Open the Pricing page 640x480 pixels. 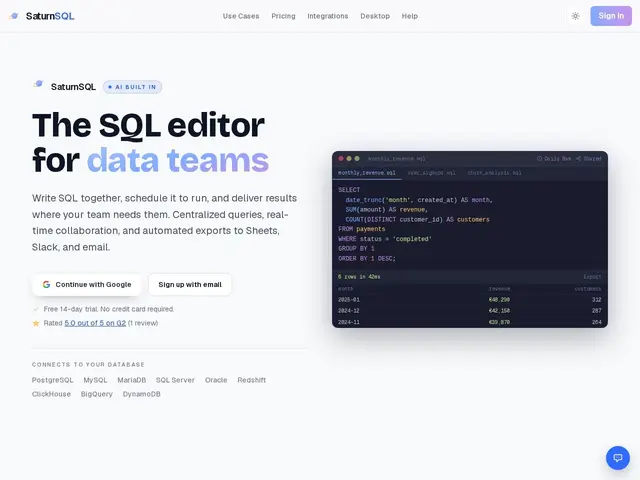pos(283,16)
